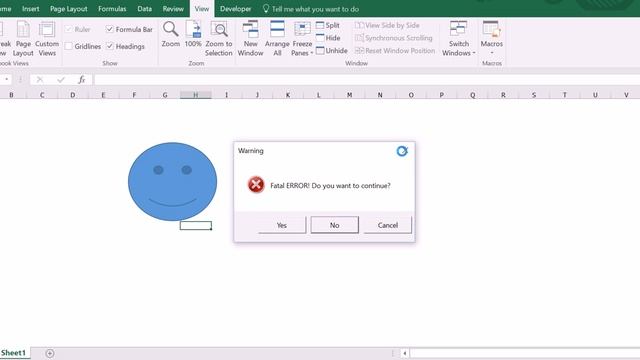Viewport: 640px width, 360px height.
Task: Click Split window option
Action: [328, 25]
